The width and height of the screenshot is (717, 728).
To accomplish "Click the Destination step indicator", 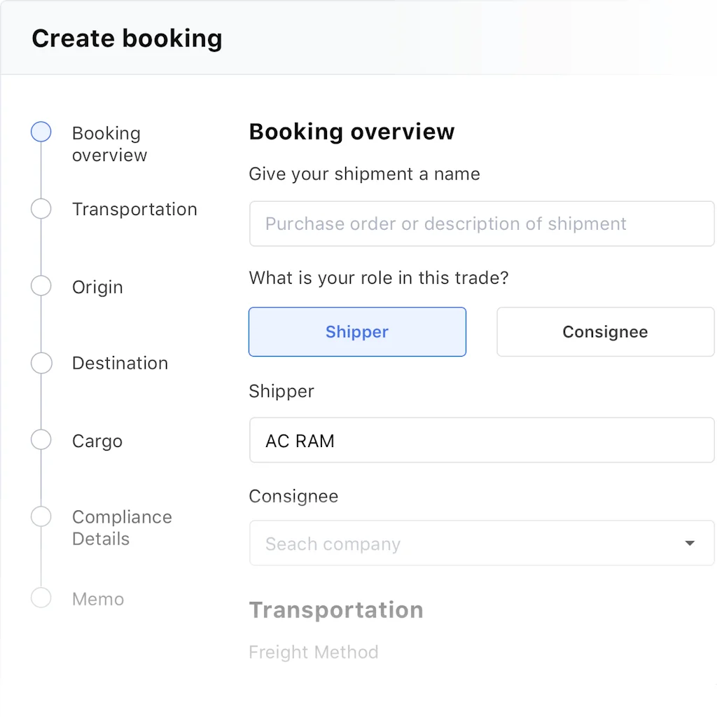I will [41, 363].
